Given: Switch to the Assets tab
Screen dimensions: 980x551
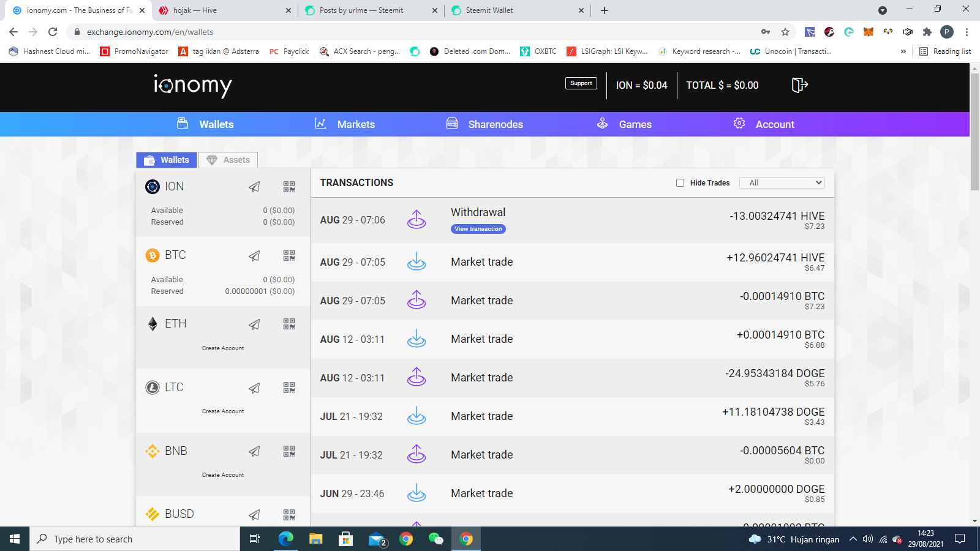Looking at the screenshot, I should tap(228, 160).
